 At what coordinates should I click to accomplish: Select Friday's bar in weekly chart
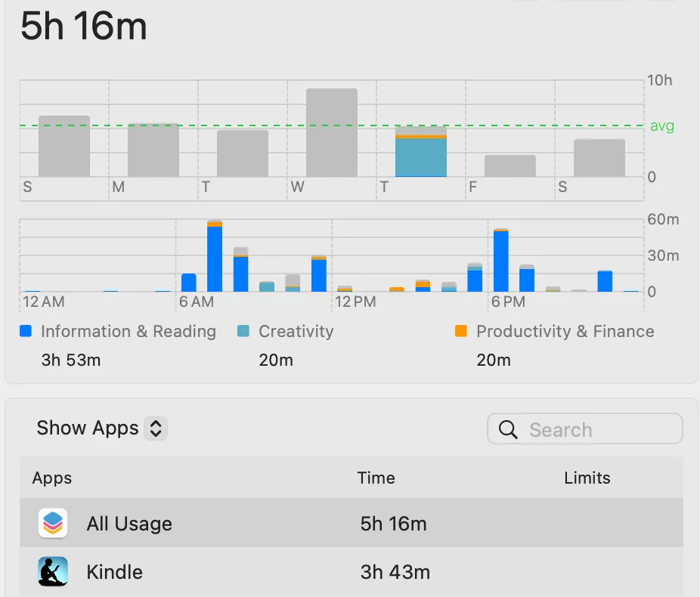(x=510, y=166)
